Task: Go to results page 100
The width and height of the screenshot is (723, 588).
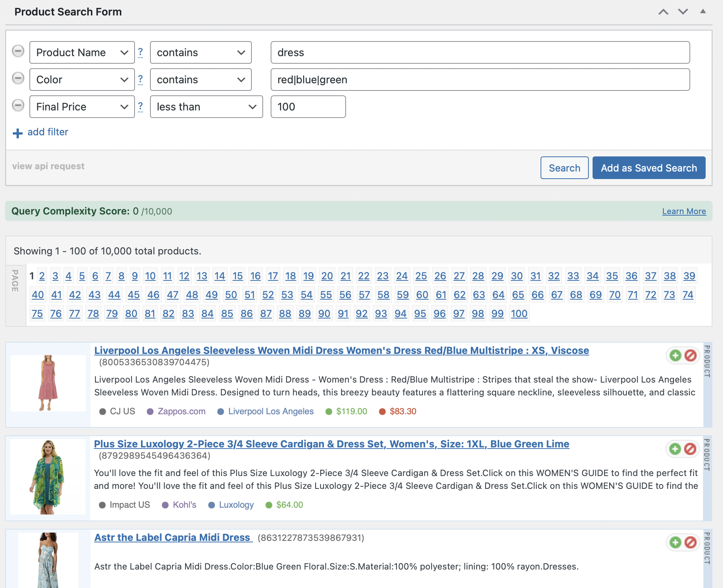Action: click(519, 314)
